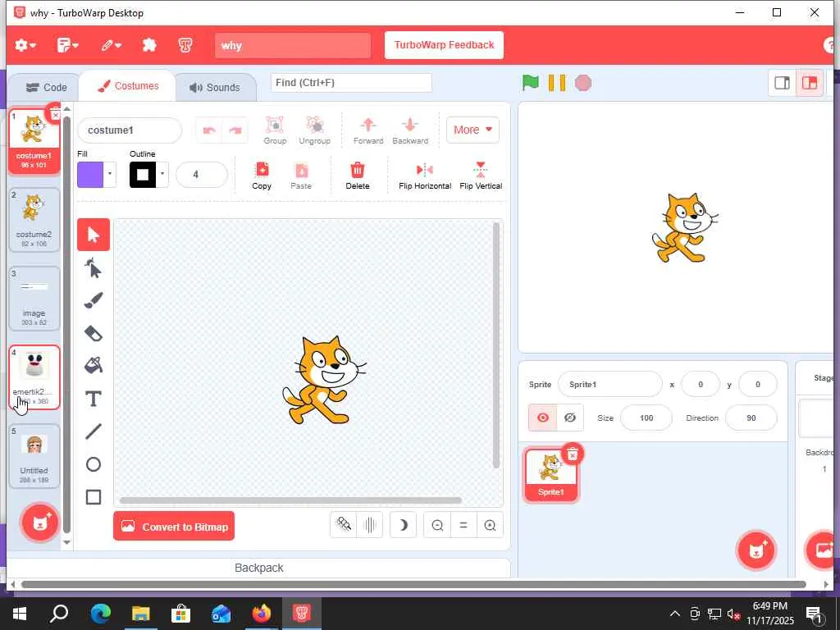
Task: Click the purple Fill color swatch
Action: click(x=90, y=175)
